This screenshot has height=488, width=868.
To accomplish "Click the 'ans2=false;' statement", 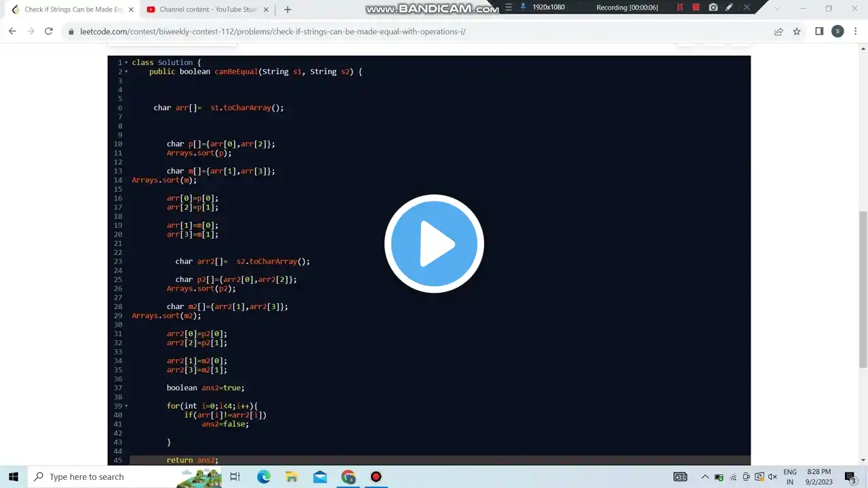I will tap(225, 424).
